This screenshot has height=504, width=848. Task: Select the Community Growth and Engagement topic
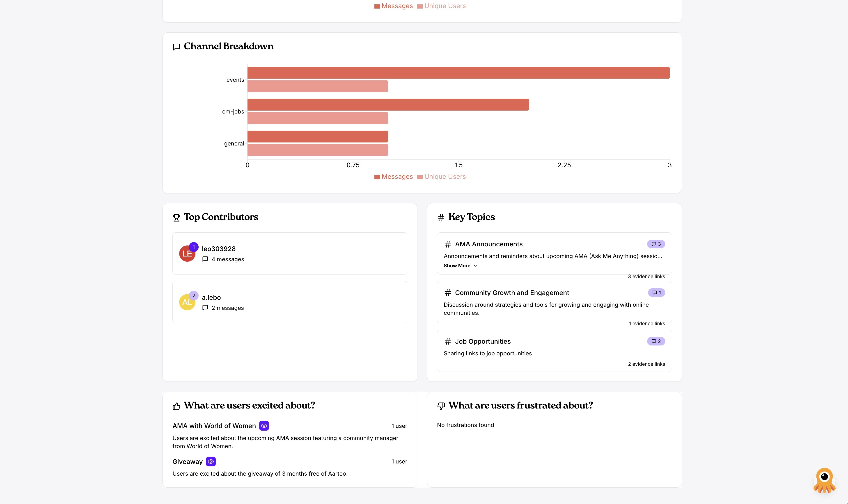pyautogui.click(x=511, y=293)
